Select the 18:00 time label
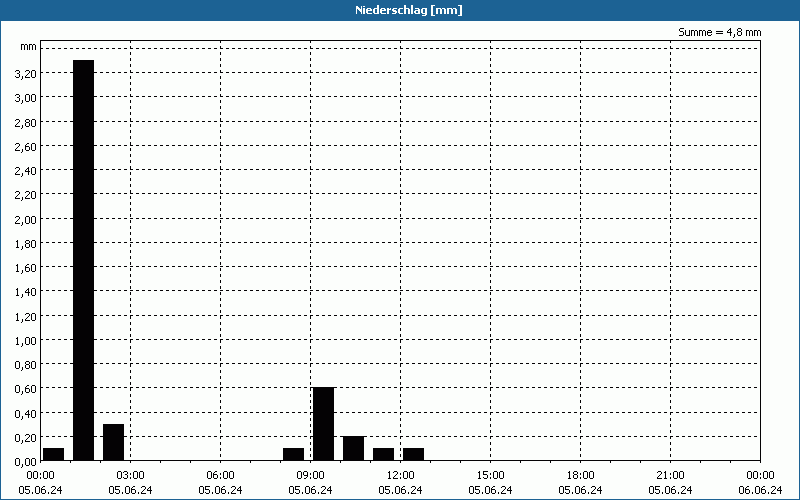The width and height of the screenshot is (800, 500). [581, 476]
